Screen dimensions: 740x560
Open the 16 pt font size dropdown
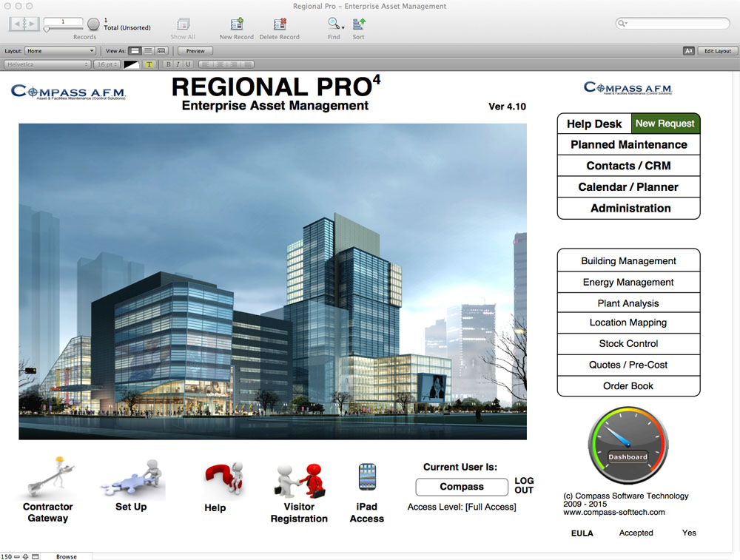pos(107,64)
